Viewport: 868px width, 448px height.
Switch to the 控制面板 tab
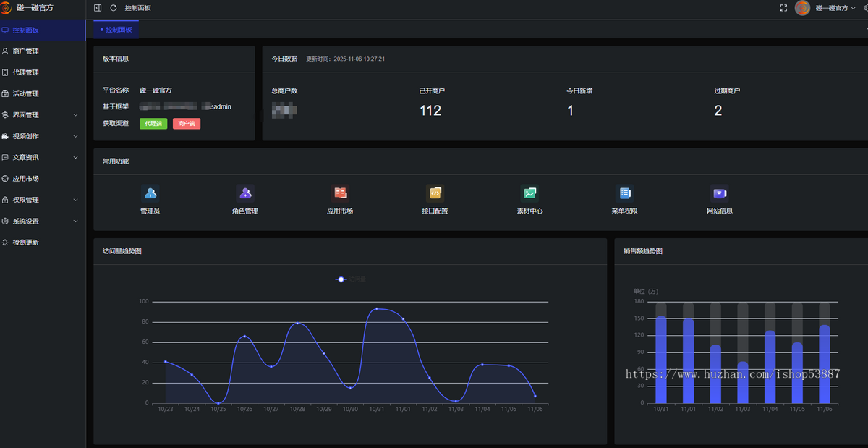click(x=116, y=30)
